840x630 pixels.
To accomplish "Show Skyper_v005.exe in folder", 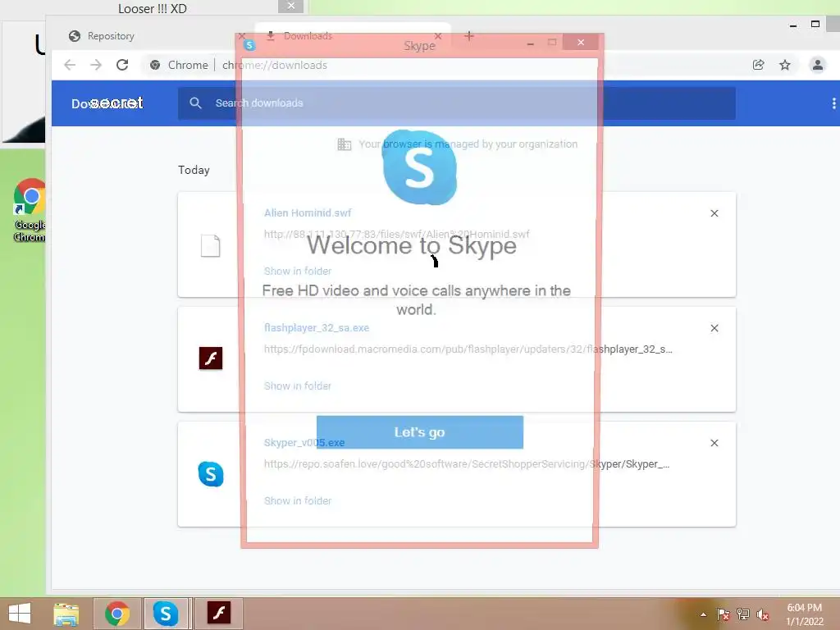I will 297,501.
